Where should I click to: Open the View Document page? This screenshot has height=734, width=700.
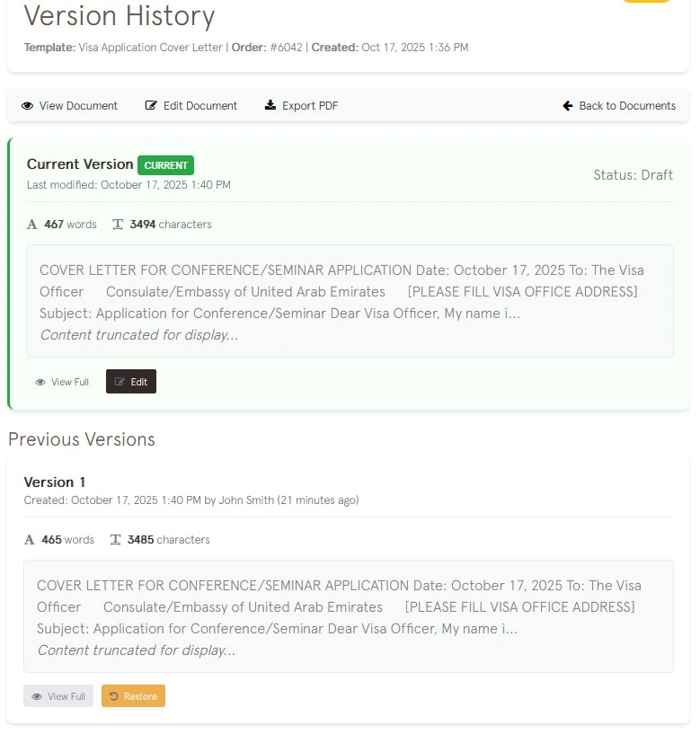[69, 106]
